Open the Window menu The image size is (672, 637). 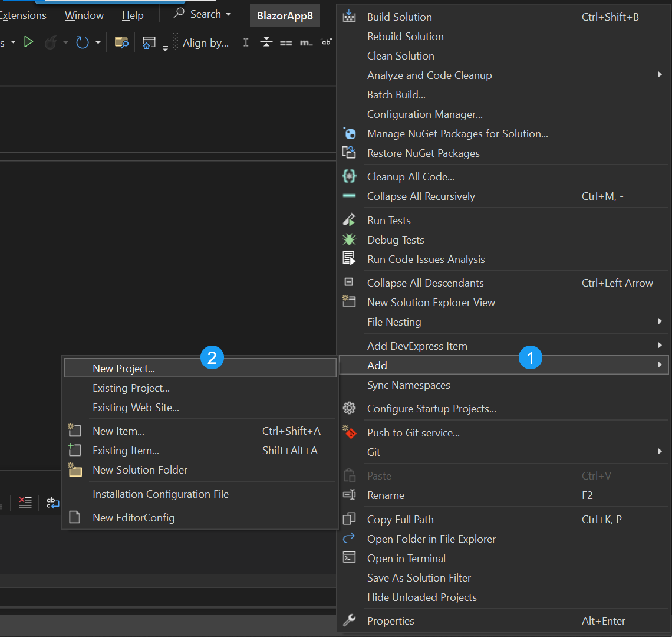(84, 15)
